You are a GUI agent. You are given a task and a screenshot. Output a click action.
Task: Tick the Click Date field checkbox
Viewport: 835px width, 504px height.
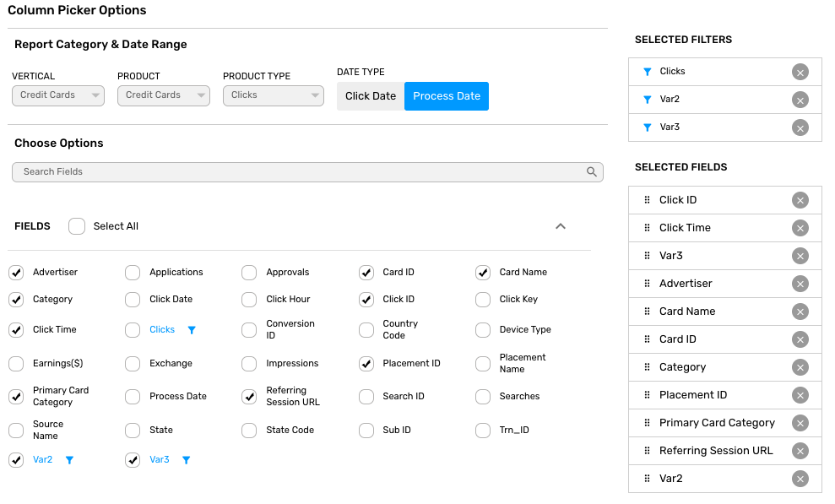coord(133,300)
